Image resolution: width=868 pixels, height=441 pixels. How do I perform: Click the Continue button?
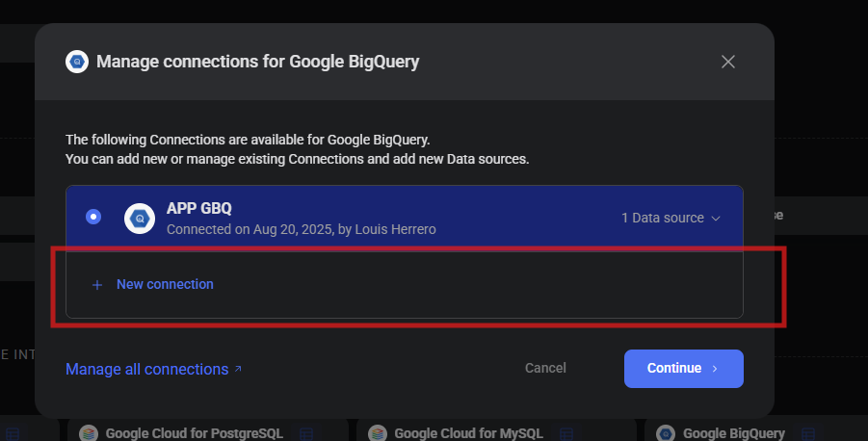(684, 369)
